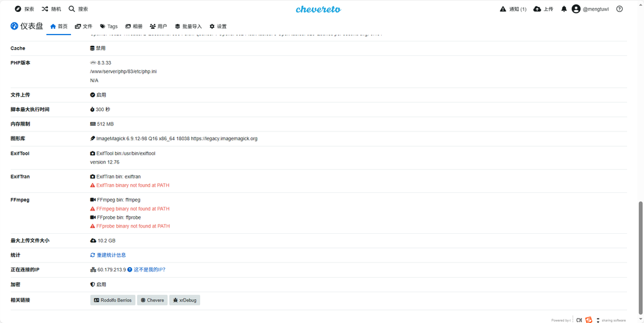This screenshot has width=644, height=323.
Task: Click the 正在连接的IP row label
Action: pyautogui.click(x=25, y=270)
